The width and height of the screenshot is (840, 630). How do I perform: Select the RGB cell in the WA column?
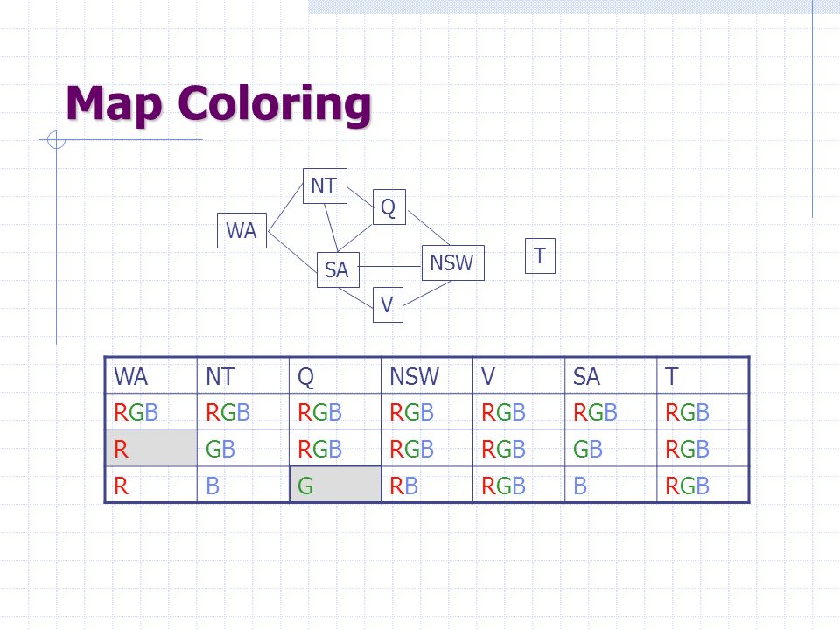(151, 412)
